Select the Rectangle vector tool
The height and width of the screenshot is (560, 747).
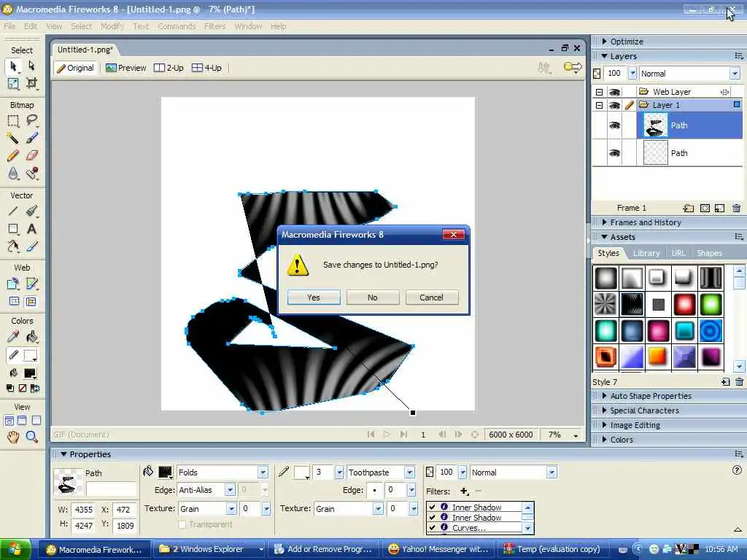(x=13, y=229)
